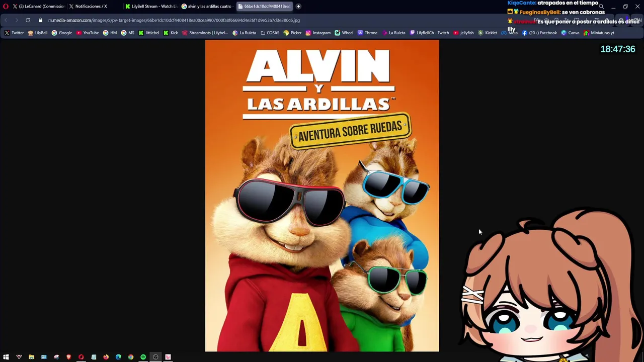Open Firefox from the taskbar

(x=106, y=357)
